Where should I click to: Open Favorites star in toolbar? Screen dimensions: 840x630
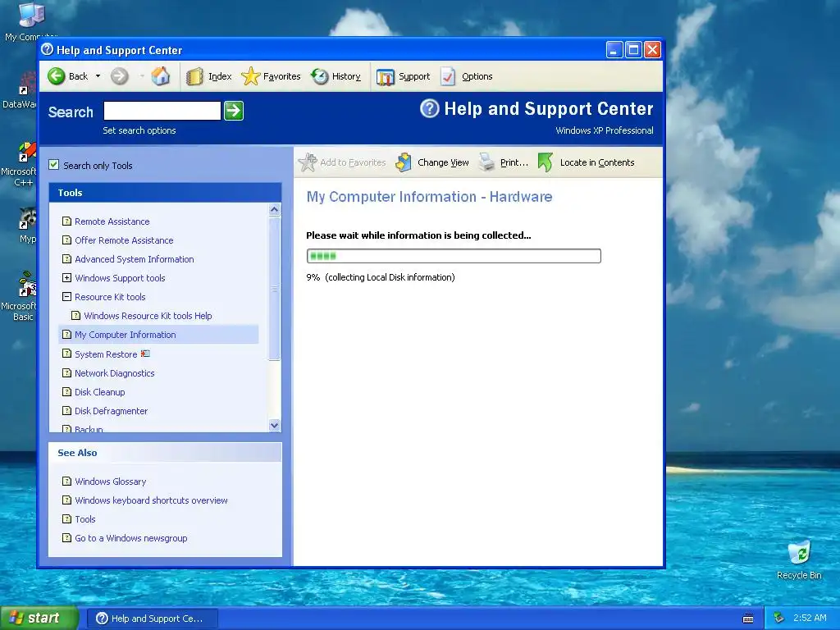click(x=250, y=76)
